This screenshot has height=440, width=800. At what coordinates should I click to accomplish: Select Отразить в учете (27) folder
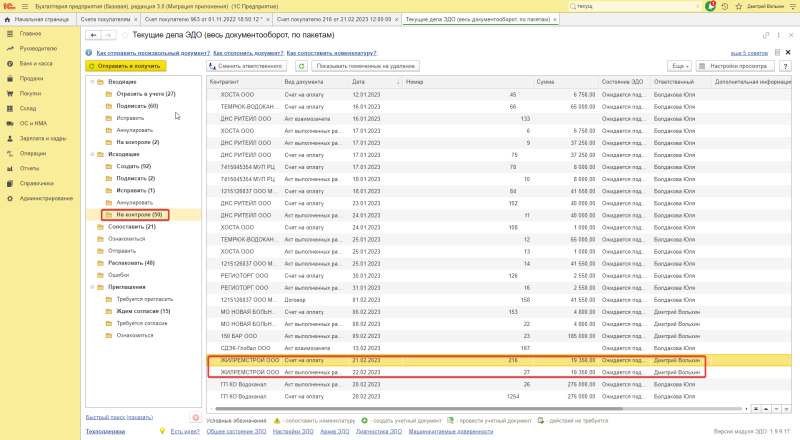[x=145, y=94]
